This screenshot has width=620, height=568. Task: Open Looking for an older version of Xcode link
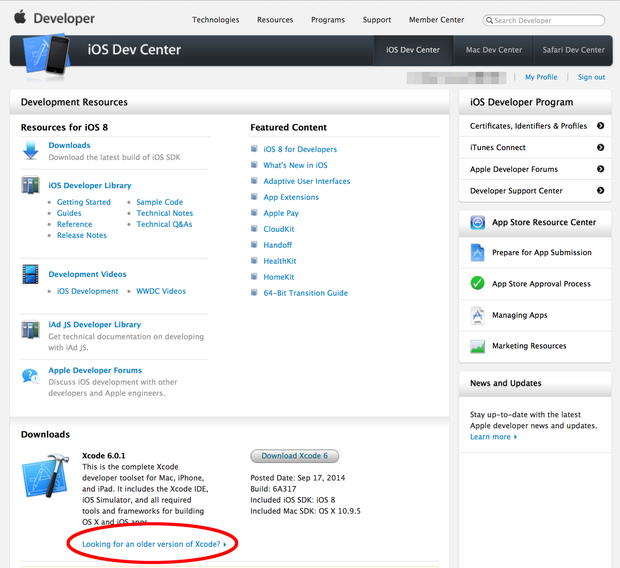coord(154,544)
